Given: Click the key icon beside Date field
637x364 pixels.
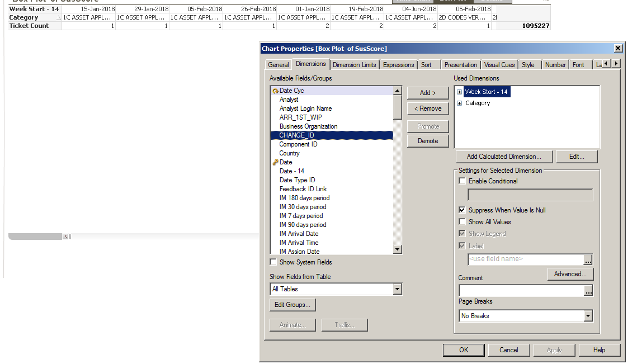Looking at the screenshot, I should coord(275,162).
